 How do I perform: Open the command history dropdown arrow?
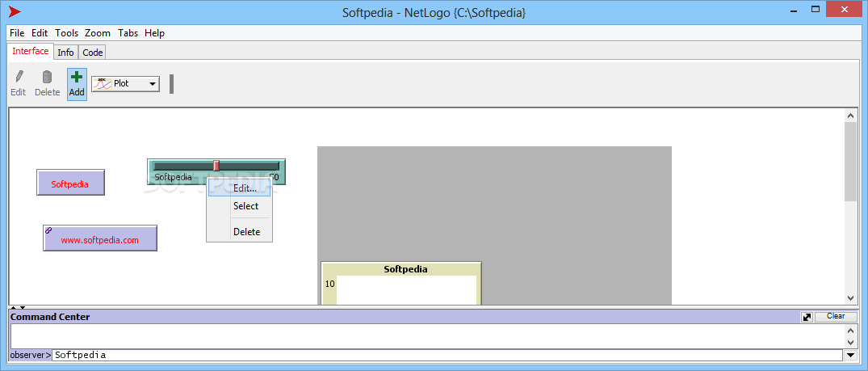click(850, 355)
